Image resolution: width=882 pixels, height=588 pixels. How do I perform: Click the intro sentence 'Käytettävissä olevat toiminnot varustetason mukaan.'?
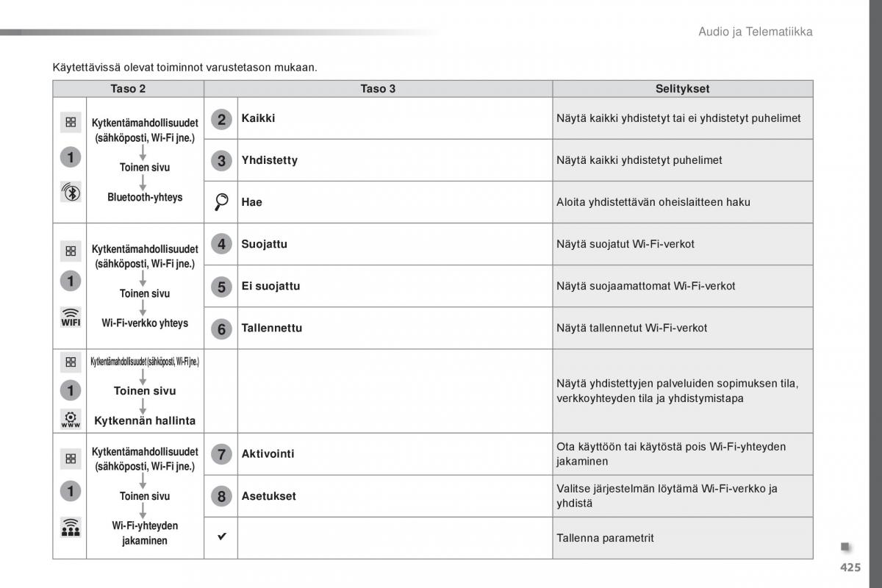pos(185,68)
